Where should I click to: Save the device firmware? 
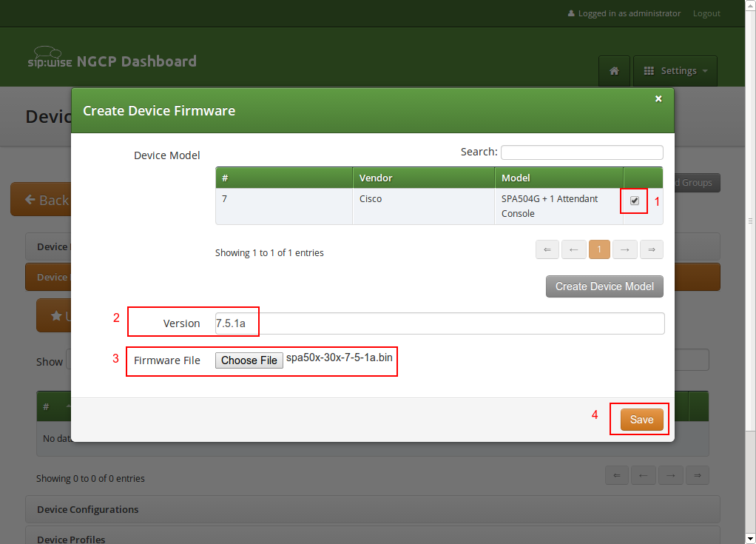(642, 420)
